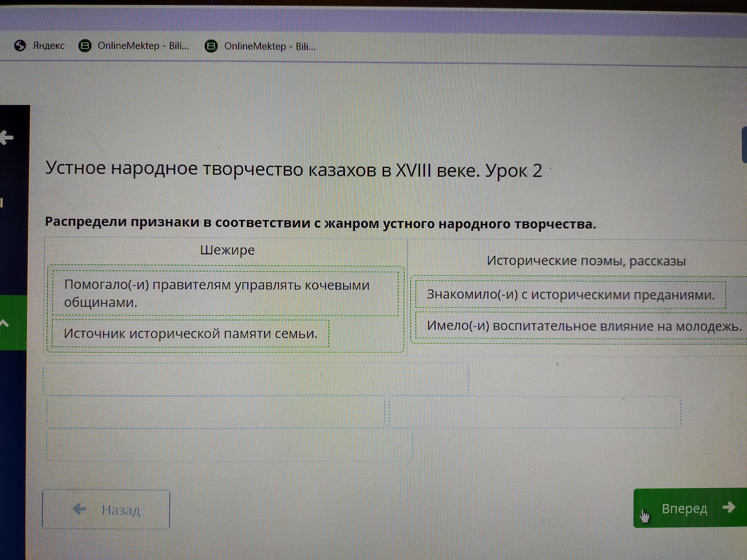Screen dimensions: 747x560
Task: Open the Яндекс bookmark label
Action: coord(49,46)
